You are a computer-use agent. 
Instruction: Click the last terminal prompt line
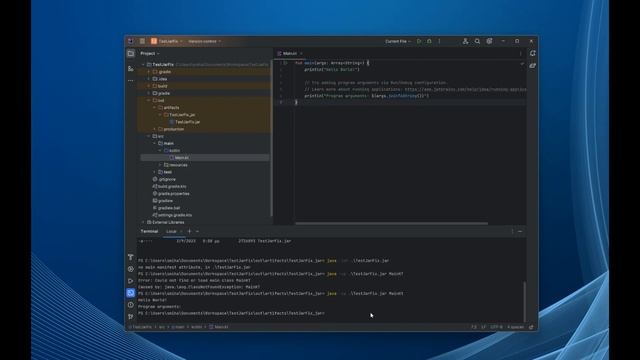coord(231,313)
